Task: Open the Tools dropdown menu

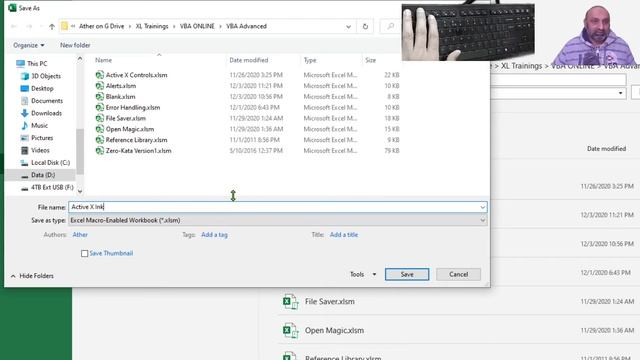Action: 362,274
